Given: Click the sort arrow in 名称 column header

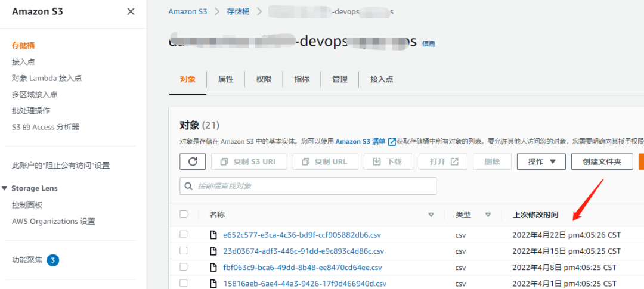Looking at the screenshot, I should pyautogui.click(x=431, y=215).
